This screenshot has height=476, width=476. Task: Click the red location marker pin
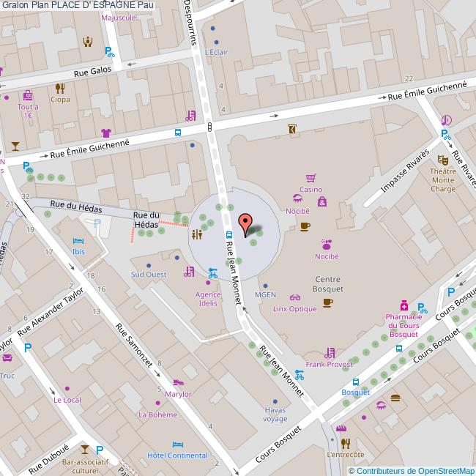tap(246, 223)
